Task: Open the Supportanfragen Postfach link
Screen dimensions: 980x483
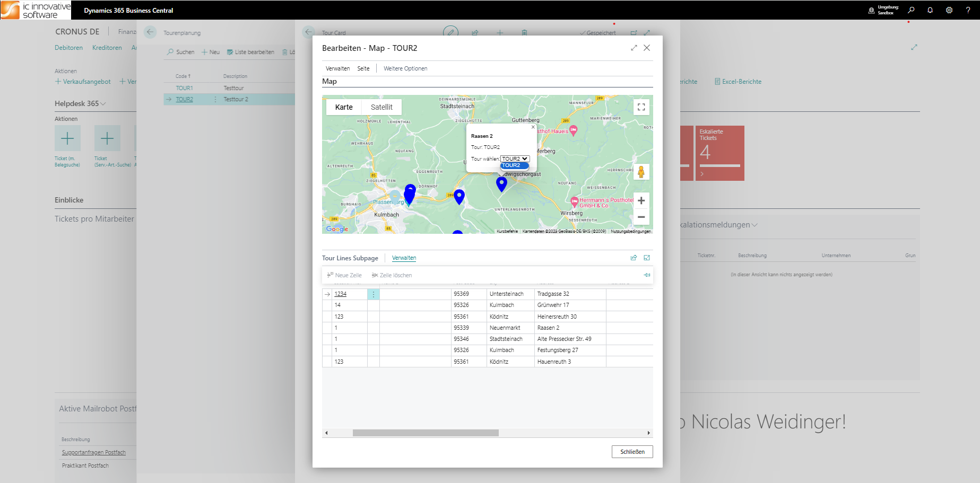Action: point(93,452)
